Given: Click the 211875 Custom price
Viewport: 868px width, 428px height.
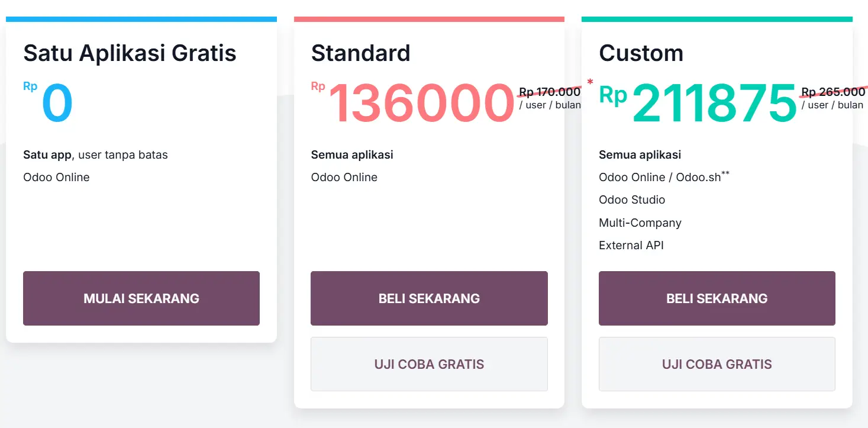Looking at the screenshot, I should (x=715, y=104).
